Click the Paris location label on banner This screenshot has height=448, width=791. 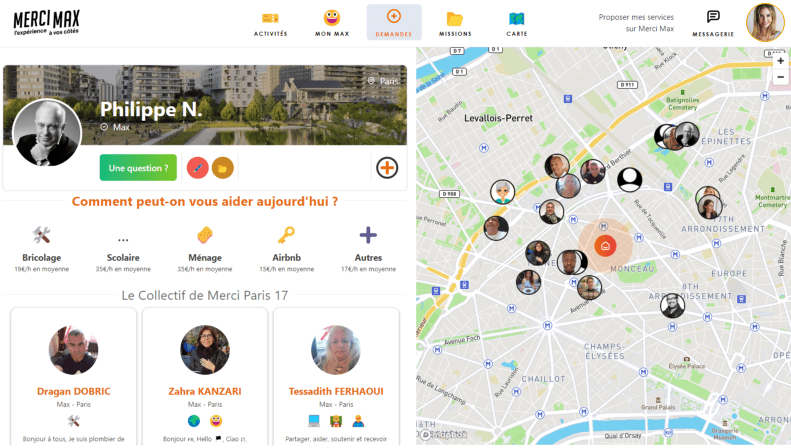[383, 81]
